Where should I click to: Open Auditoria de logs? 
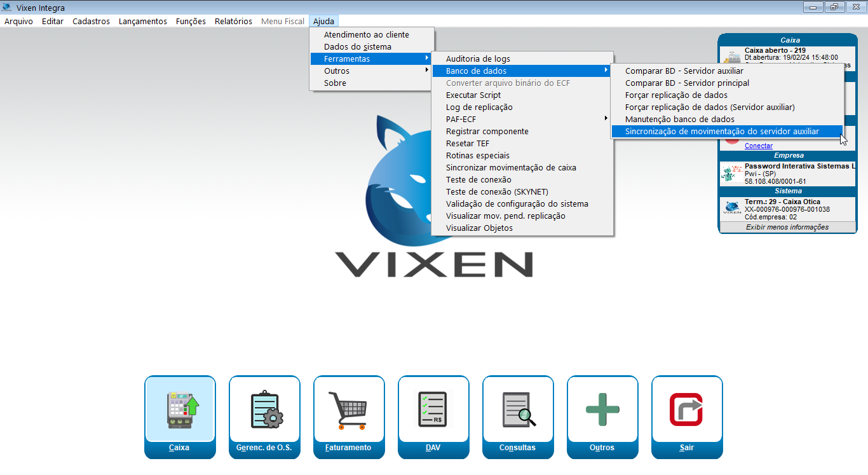(x=477, y=59)
